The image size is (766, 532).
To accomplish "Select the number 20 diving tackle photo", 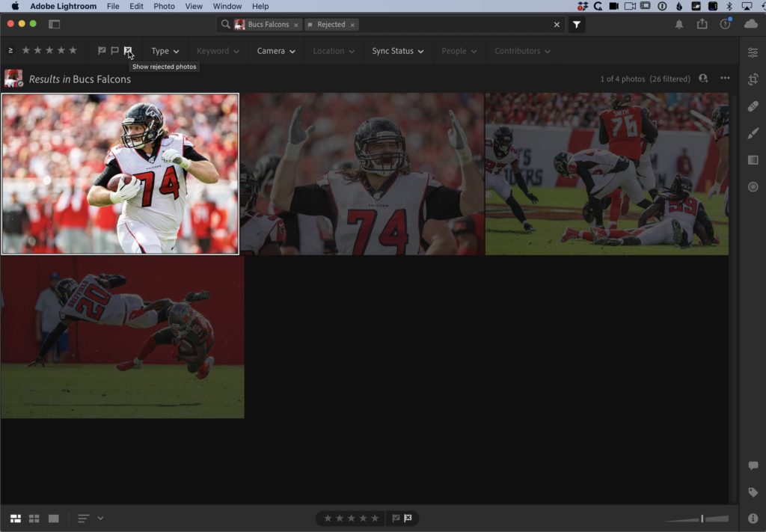I will point(123,337).
